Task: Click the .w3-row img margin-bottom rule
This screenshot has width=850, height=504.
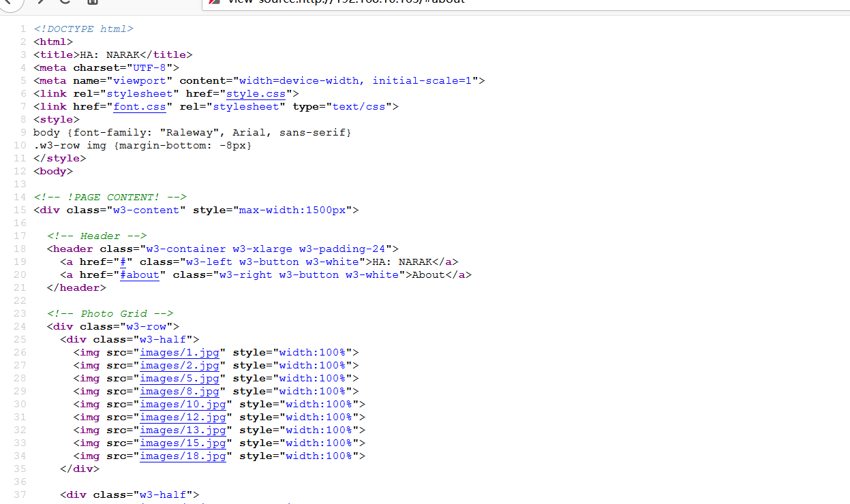Action: pyautogui.click(x=142, y=145)
